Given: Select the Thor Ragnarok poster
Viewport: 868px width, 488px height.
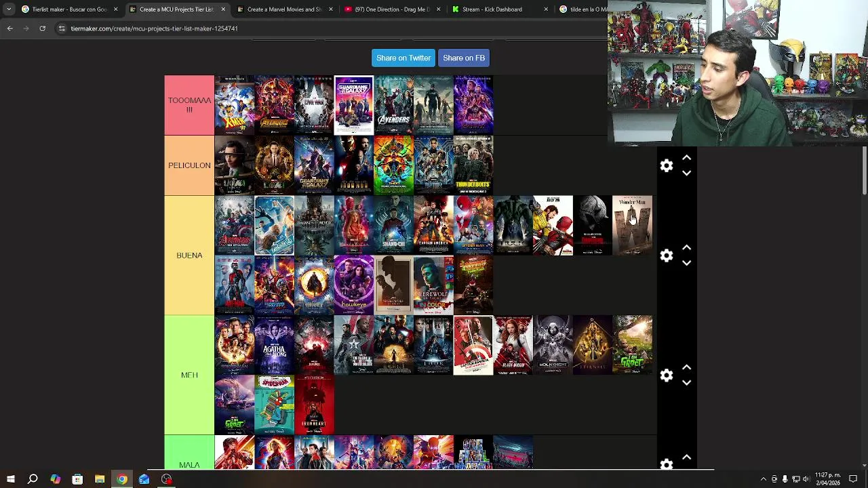Looking at the screenshot, I should pos(393,165).
